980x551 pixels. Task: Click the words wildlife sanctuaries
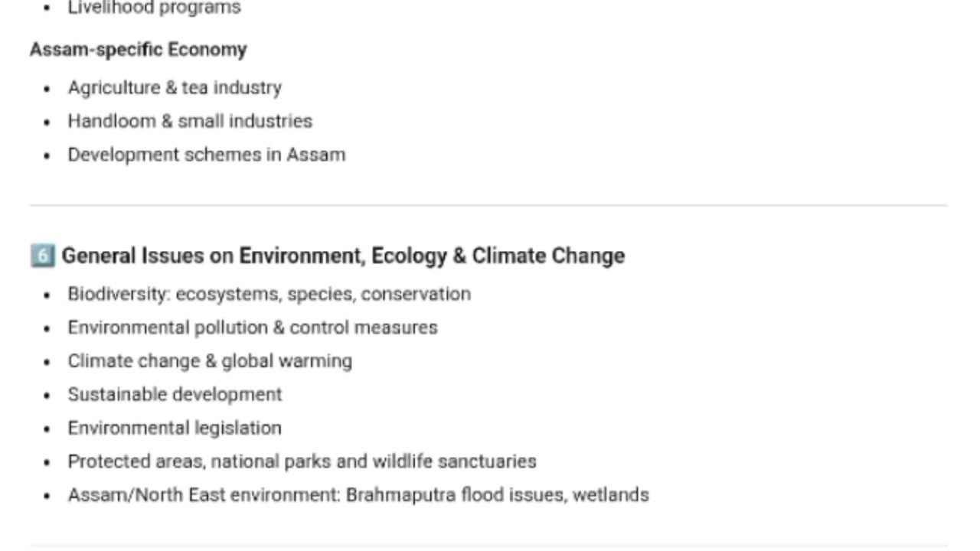click(x=454, y=461)
